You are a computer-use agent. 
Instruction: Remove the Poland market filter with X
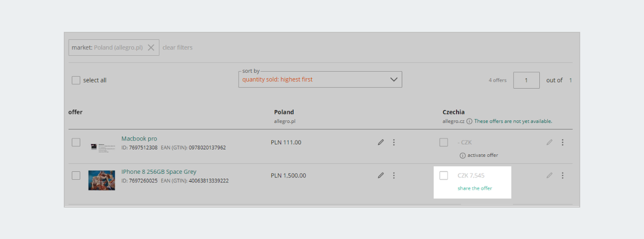(x=151, y=47)
